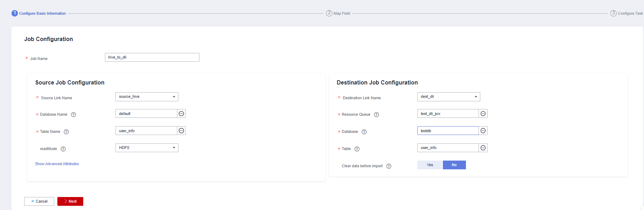Show help for readMode field

(x=63, y=149)
